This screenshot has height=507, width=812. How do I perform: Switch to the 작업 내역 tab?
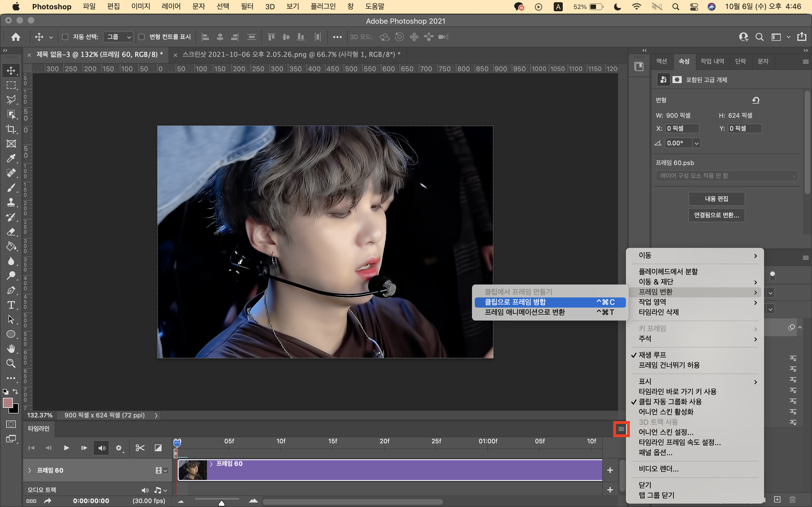click(712, 61)
